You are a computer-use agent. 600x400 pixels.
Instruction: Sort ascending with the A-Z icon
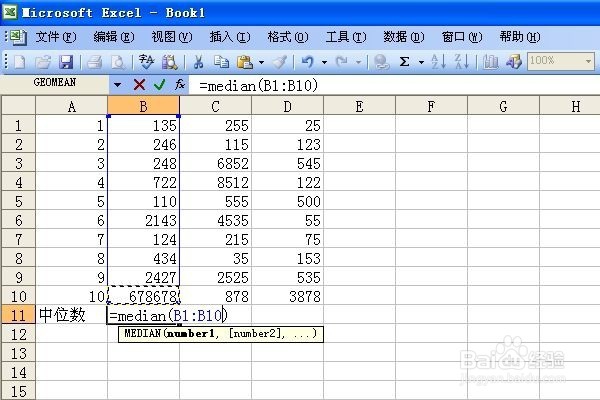coord(439,62)
